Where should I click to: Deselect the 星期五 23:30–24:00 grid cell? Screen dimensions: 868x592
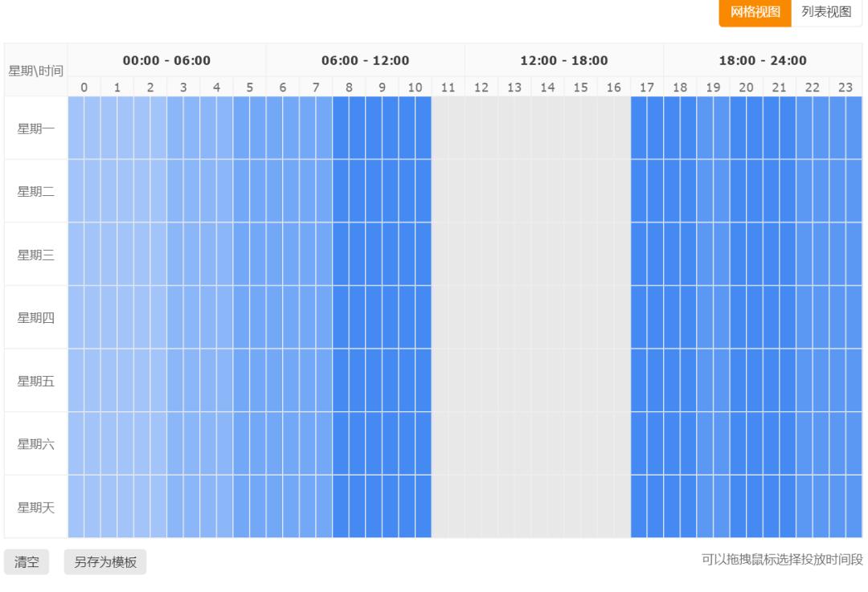[854, 381]
